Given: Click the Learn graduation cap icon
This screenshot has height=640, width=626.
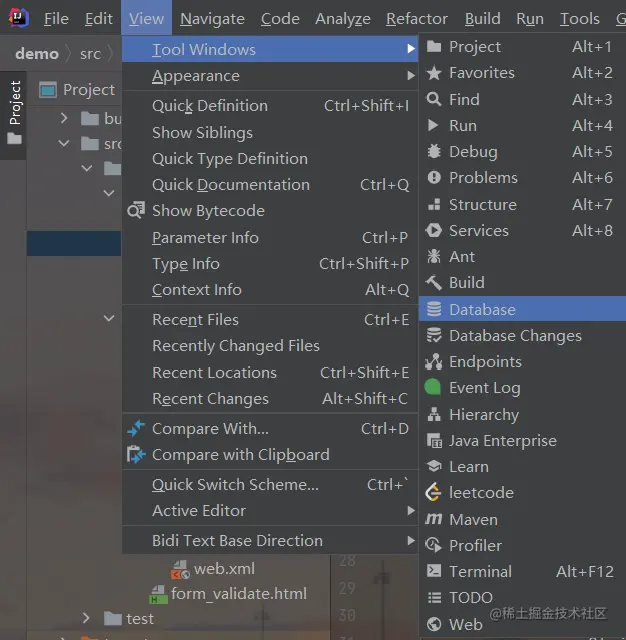Looking at the screenshot, I should point(434,466).
